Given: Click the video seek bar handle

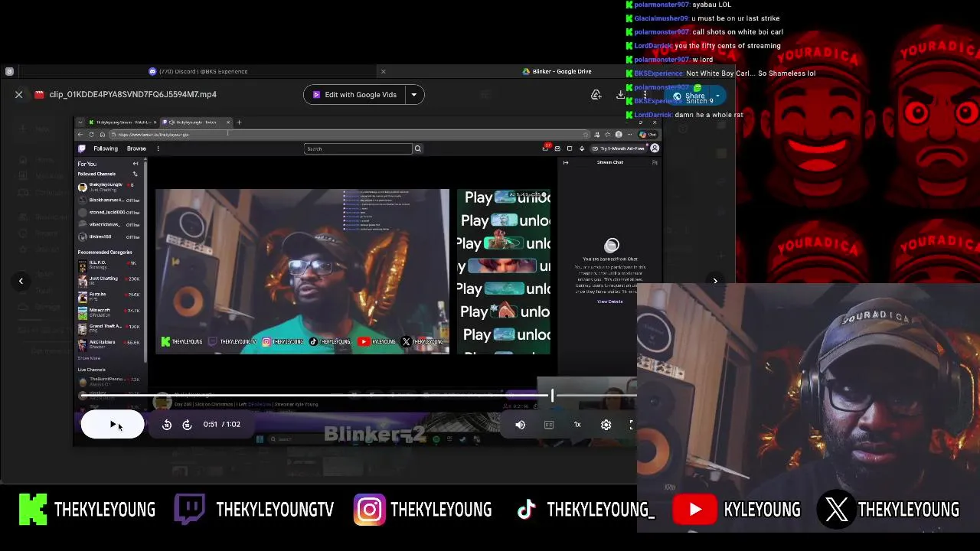Looking at the screenshot, I should [552, 396].
